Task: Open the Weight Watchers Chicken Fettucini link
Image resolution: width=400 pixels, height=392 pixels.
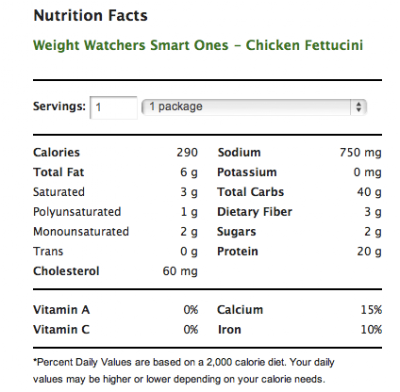Action: pyautogui.click(x=198, y=45)
